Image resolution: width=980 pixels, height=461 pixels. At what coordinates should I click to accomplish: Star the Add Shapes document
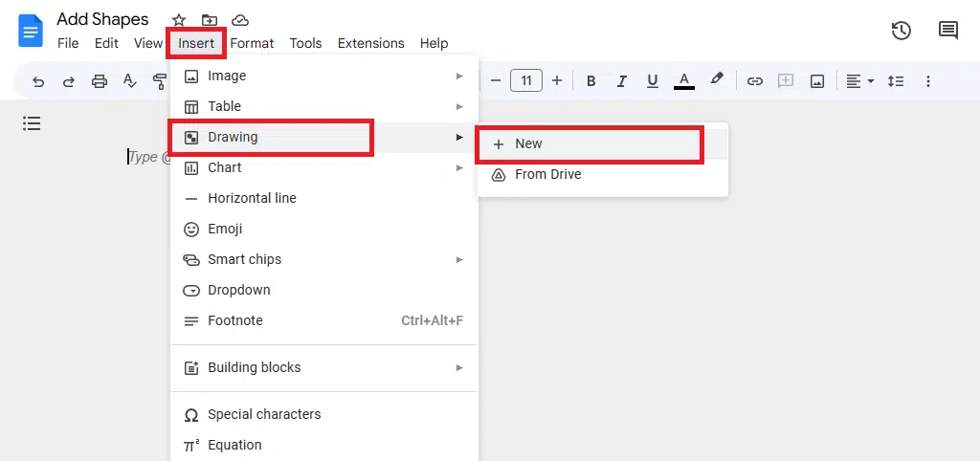point(179,20)
